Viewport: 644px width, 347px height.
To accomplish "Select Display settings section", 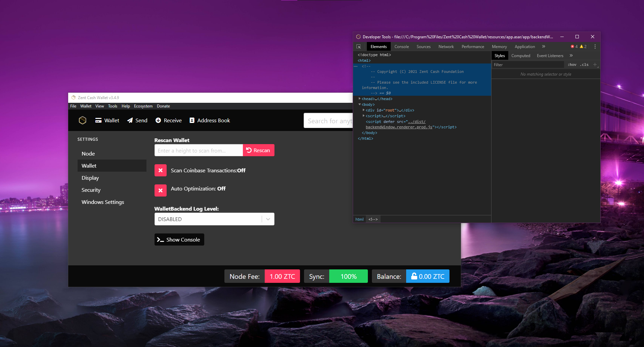I will (112, 178).
